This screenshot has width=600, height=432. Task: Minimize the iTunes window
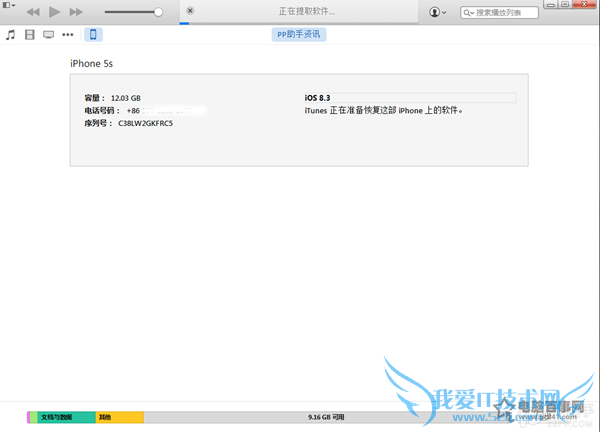click(551, 5)
